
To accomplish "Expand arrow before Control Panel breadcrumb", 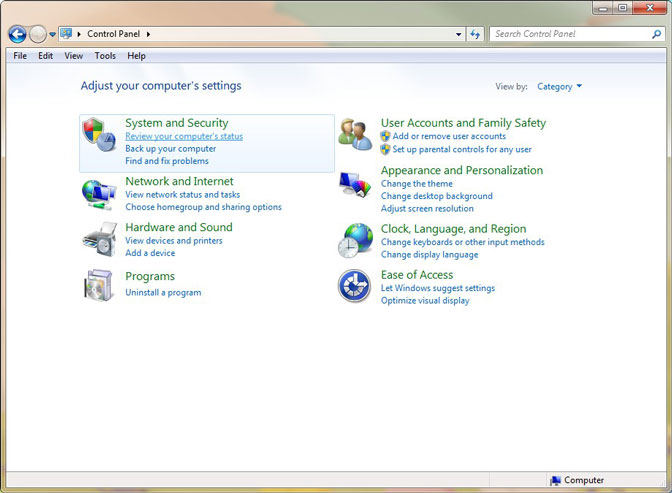I will coord(79,34).
